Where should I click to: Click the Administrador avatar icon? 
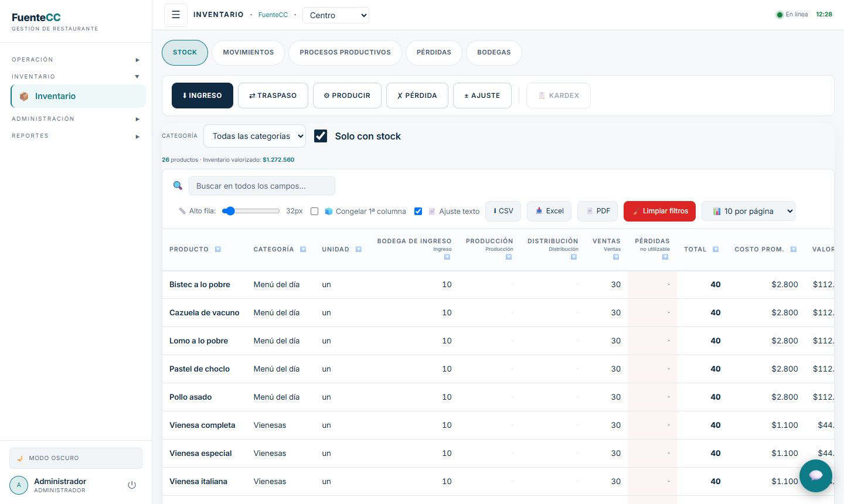click(x=19, y=485)
